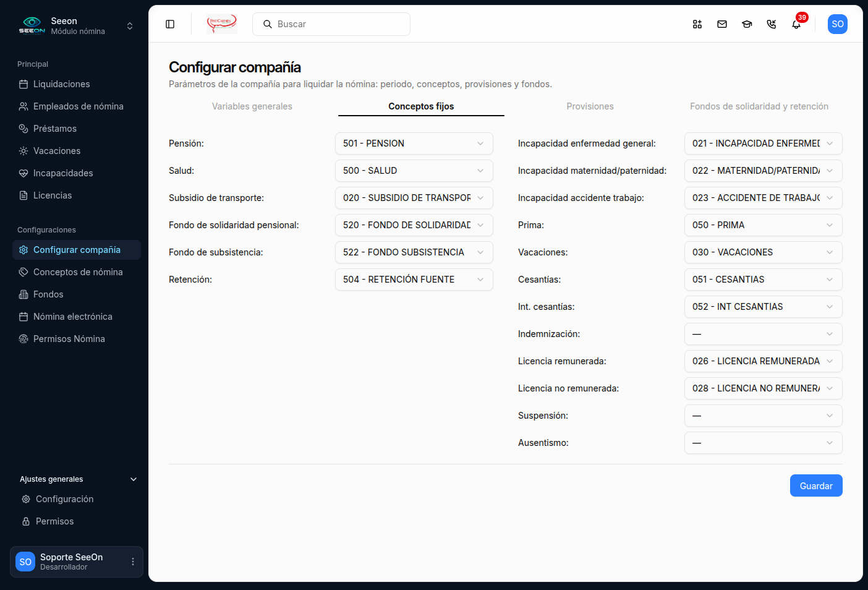Click the phone call icon

pos(772,24)
